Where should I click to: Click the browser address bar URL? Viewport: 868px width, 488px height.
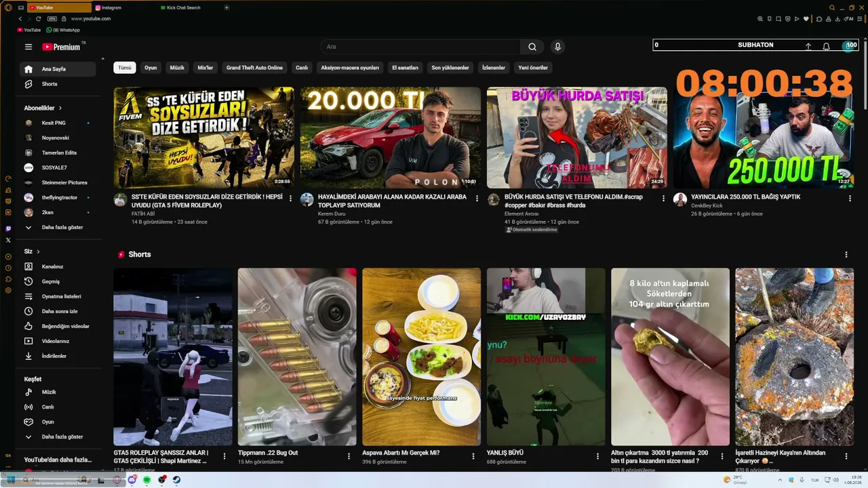[91, 19]
